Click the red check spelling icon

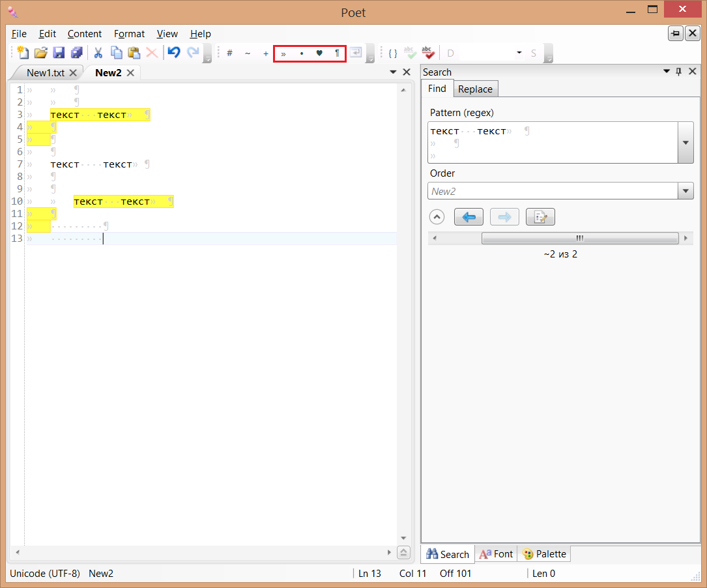428,53
